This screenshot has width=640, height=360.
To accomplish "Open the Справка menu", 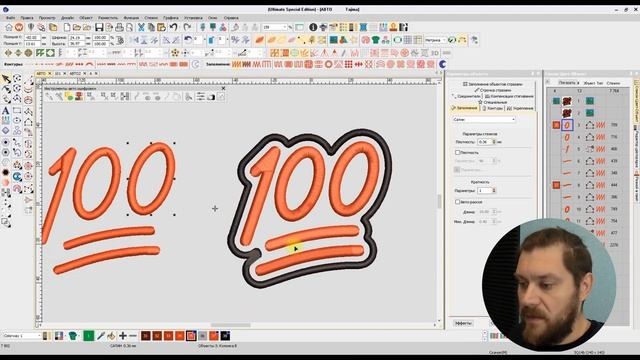I will 231,18.
